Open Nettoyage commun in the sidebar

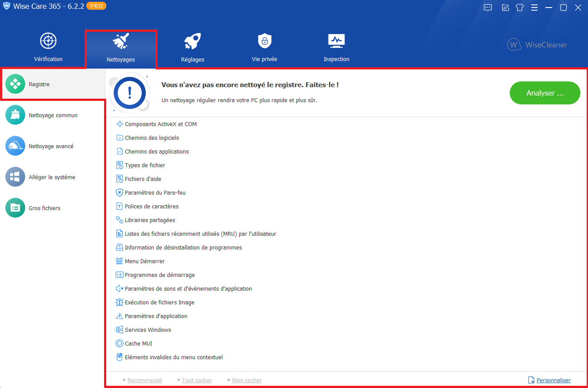52,115
